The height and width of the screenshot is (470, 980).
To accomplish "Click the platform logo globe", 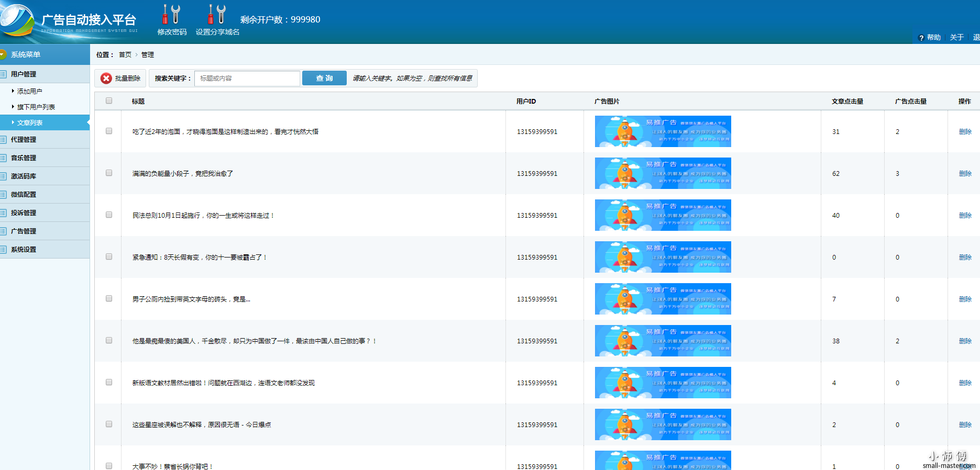I will click(17, 20).
